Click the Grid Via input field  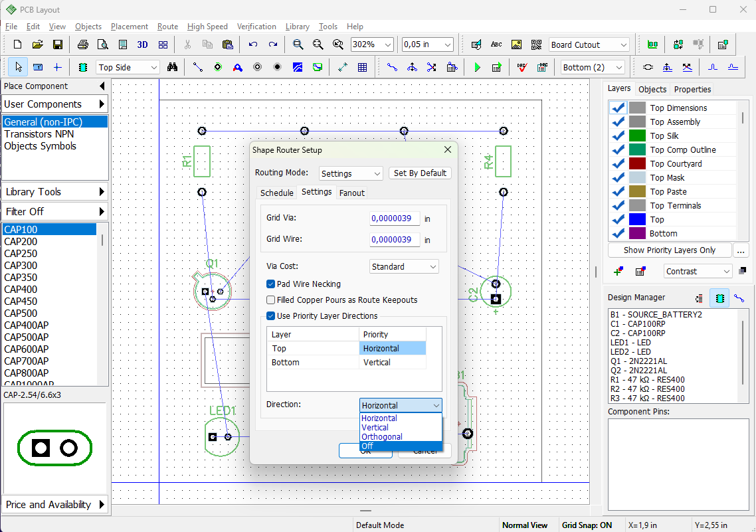click(395, 219)
